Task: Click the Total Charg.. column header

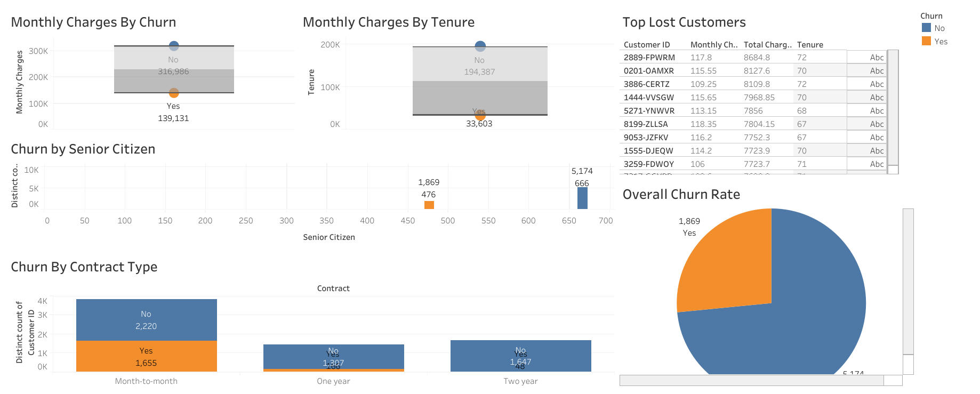Action: point(767,45)
